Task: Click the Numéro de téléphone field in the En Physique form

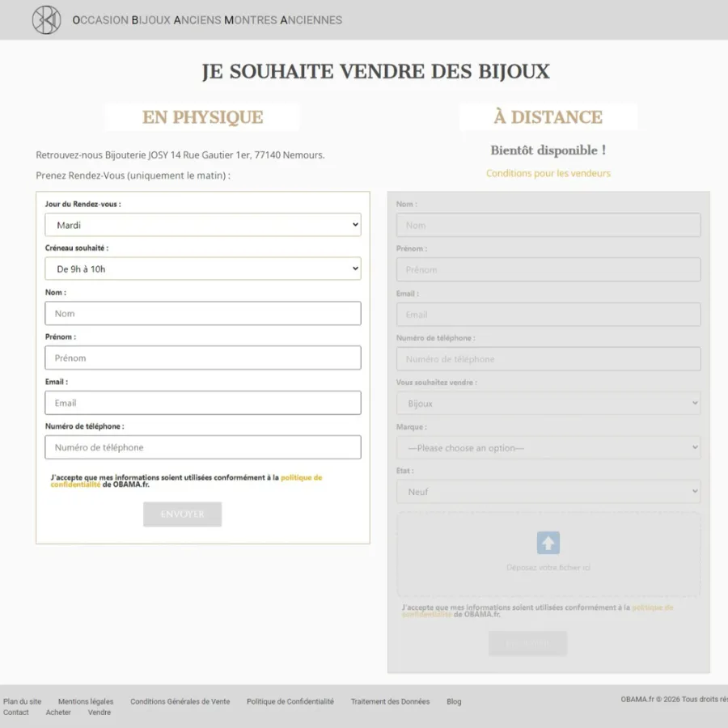Action: tap(202, 447)
